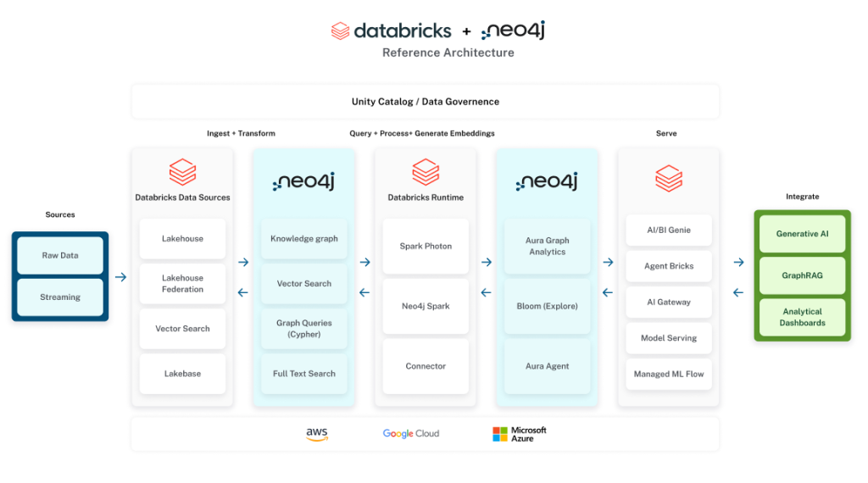The height and width of the screenshot is (483, 868).
Task: Open the Bloom (Explore) box
Action: (547, 306)
